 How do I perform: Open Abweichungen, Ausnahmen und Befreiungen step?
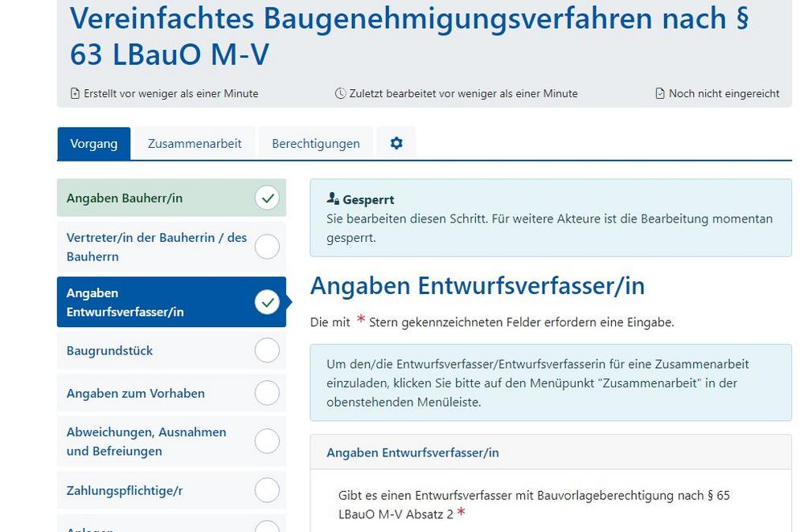point(146,441)
